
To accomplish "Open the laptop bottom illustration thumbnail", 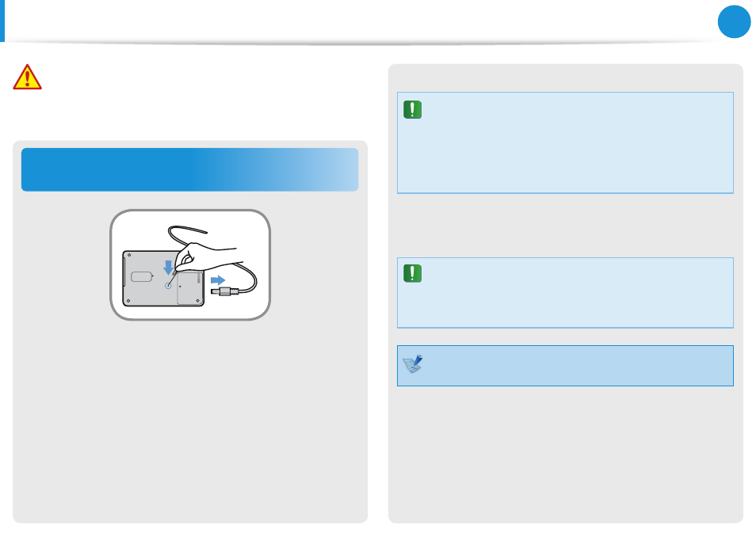I will (190, 265).
